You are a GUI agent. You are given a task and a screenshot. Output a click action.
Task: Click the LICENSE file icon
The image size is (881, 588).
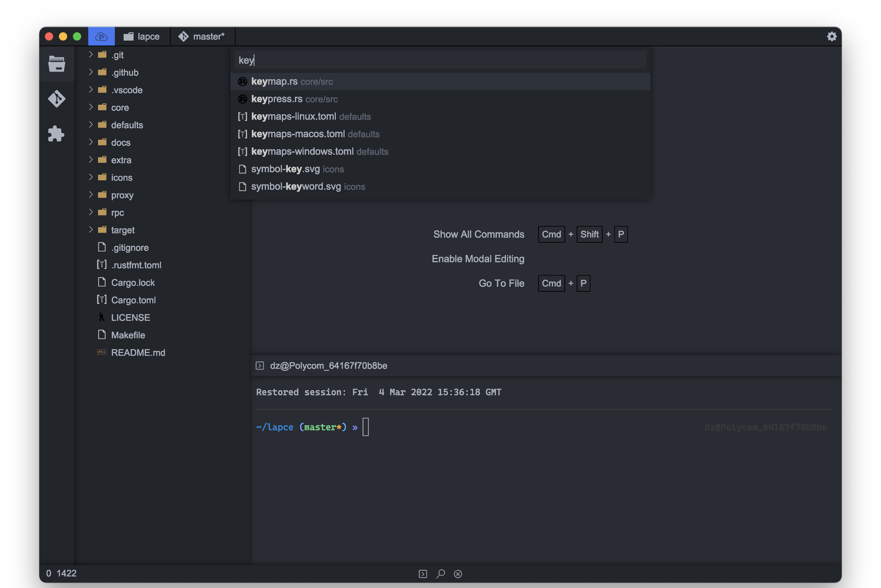tap(102, 317)
